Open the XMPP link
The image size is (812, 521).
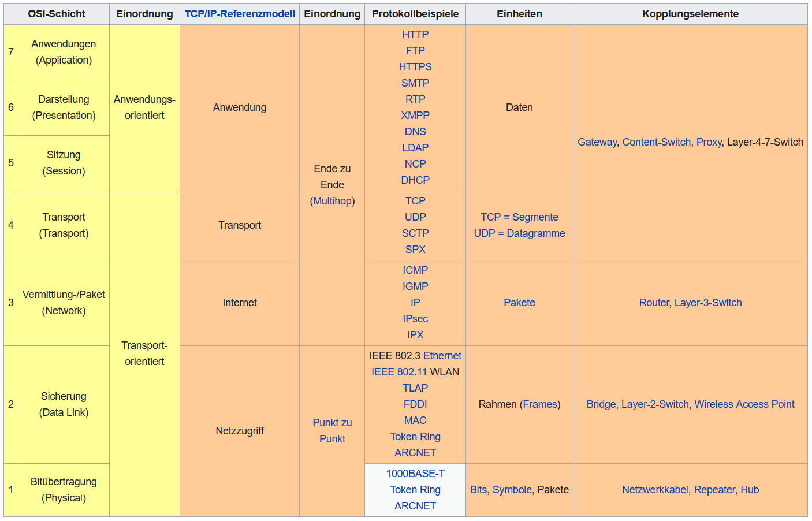415,116
